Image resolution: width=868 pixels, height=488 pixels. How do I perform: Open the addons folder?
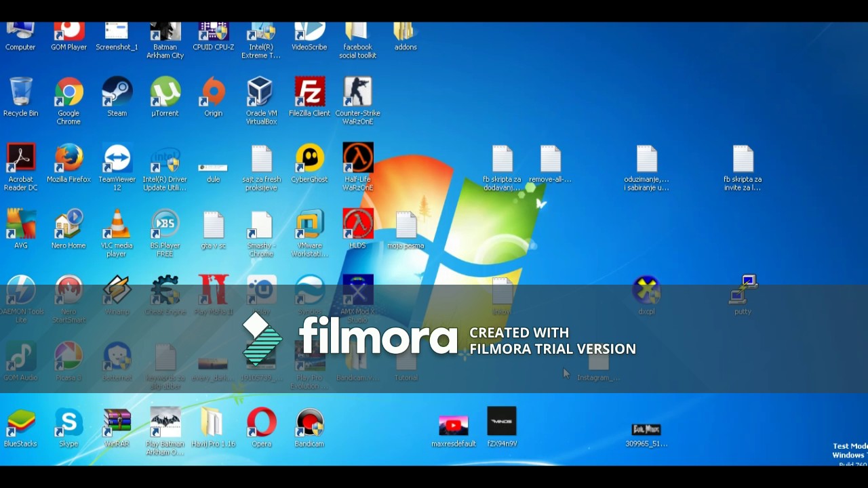tap(406, 31)
